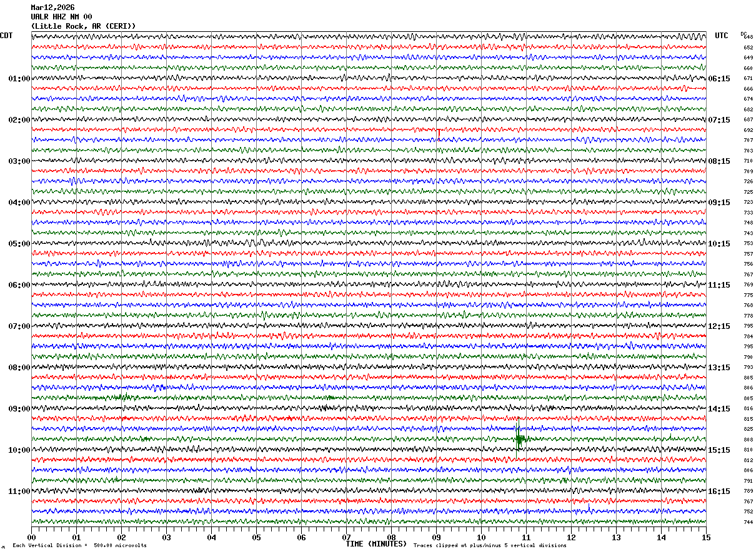Click the DC offset value 648
The height and width of the screenshot is (554, 756).
click(748, 37)
